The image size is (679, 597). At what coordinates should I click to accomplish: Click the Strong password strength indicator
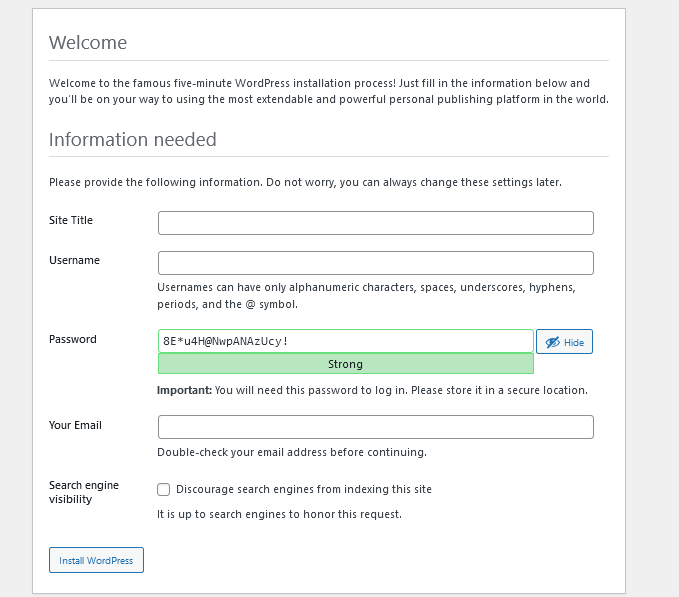click(x=346, y=364)
